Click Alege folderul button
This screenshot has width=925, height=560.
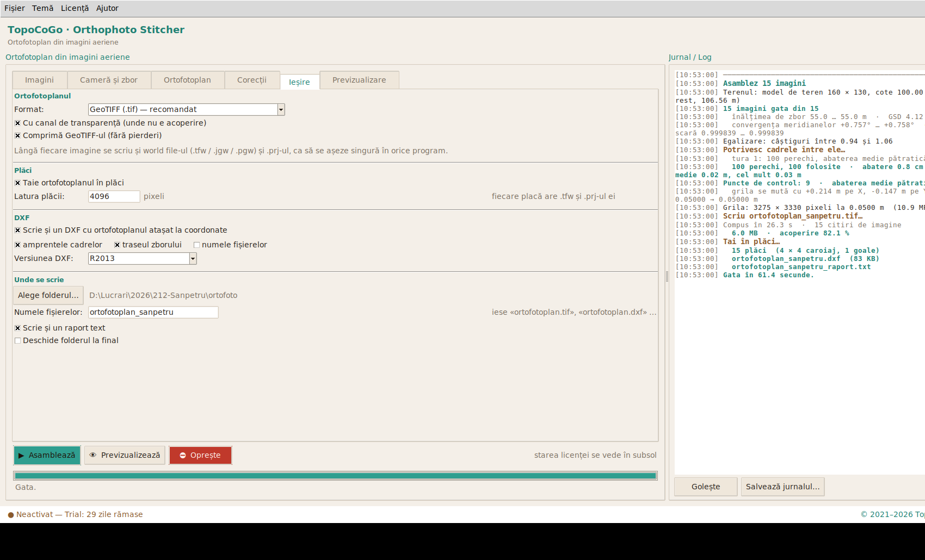click(x=48, y=295)
